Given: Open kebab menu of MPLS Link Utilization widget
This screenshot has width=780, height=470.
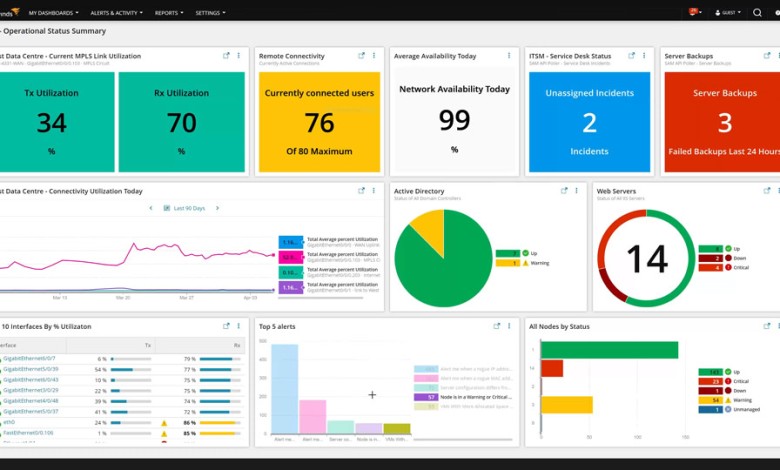Looking at the screenshot, I should click(239, 56).
